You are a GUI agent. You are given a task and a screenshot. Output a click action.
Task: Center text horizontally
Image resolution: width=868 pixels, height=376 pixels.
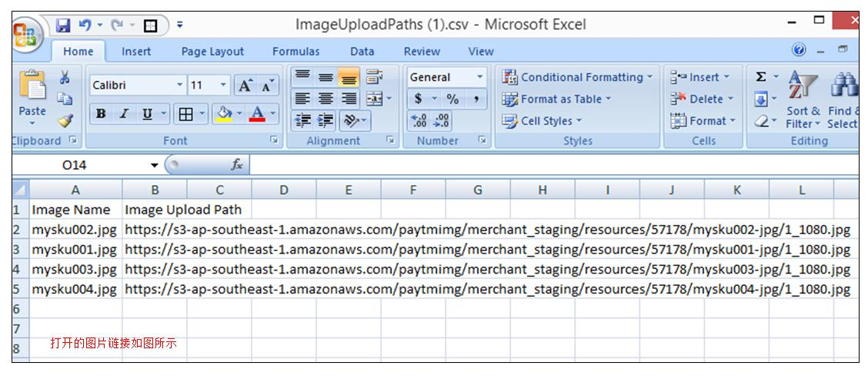point(325,99)
